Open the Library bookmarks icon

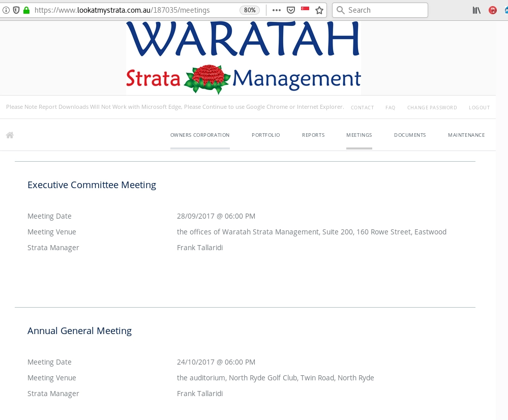tap(476, 10)
